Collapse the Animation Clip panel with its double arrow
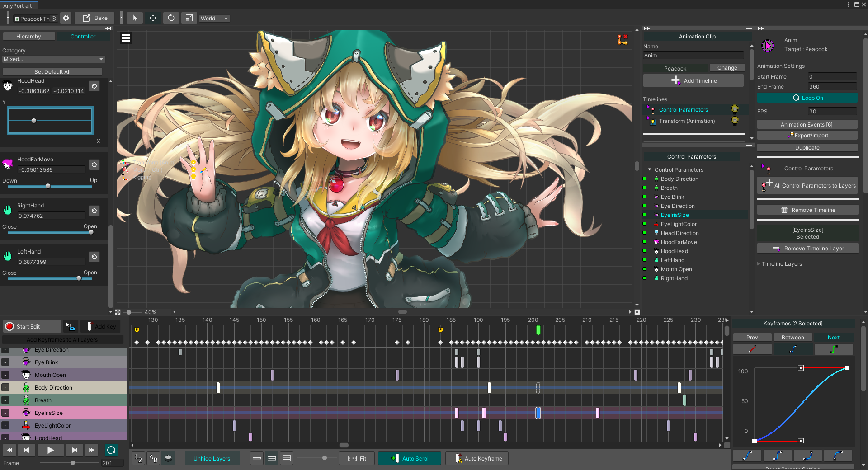Screen dimensions: 868x470 647,28
